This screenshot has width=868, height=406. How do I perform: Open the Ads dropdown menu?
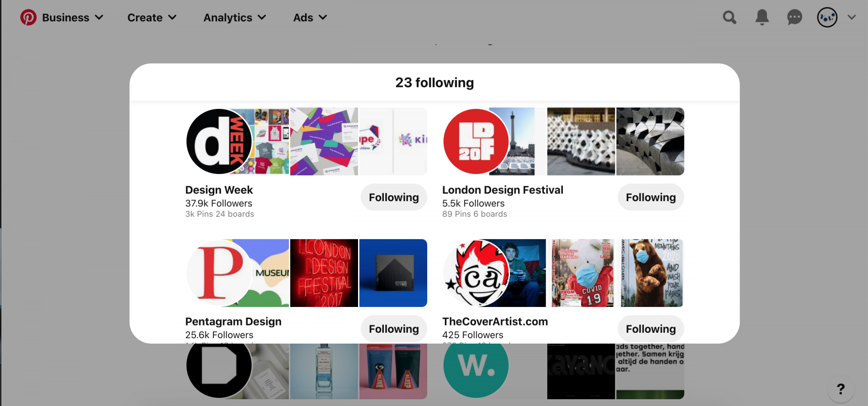point(310,18)
